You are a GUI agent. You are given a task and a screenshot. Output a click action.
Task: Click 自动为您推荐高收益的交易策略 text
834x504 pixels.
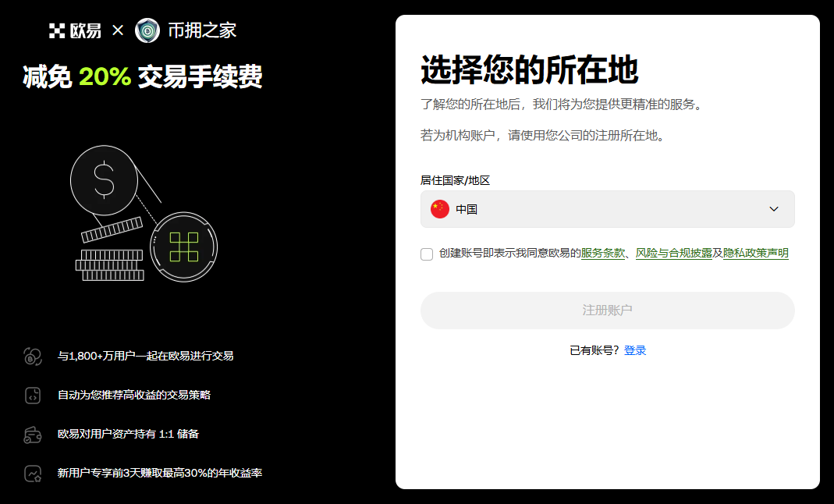[134, 395]
